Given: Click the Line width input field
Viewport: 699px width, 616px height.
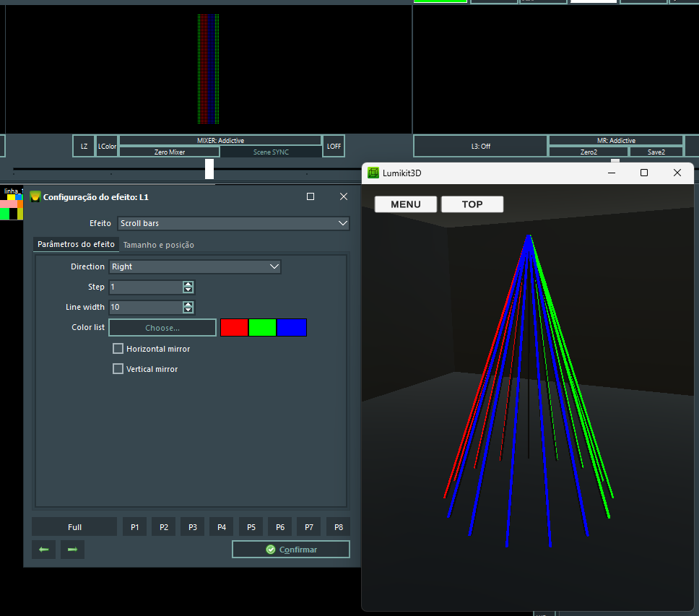Looking at the screenshot, I should (145, 308).
